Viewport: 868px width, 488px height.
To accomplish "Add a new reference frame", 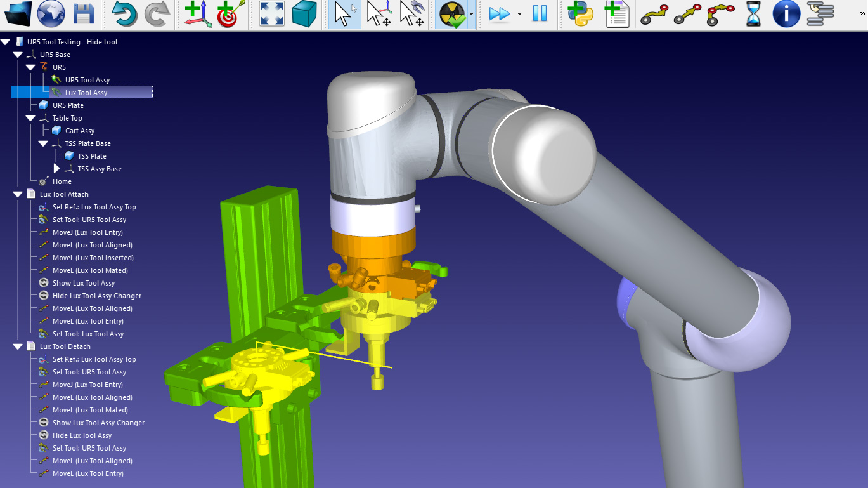I will pos(198,13).
